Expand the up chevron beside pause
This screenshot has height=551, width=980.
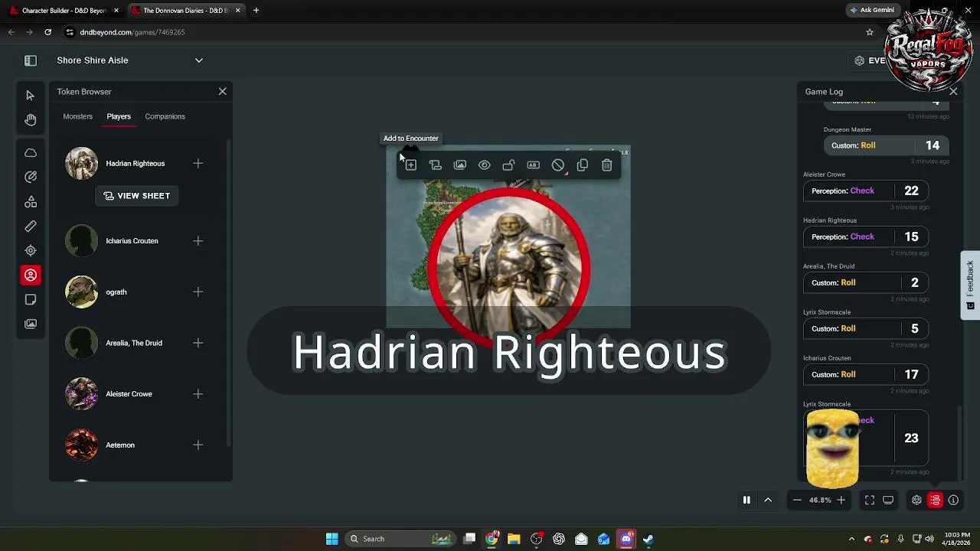click(x=768, y=500)
